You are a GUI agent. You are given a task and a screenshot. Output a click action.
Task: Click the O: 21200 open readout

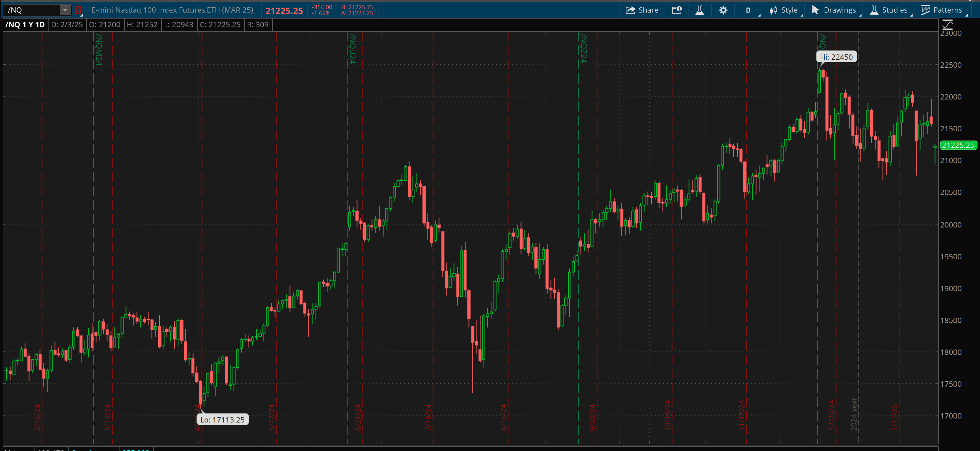[105, 25]
